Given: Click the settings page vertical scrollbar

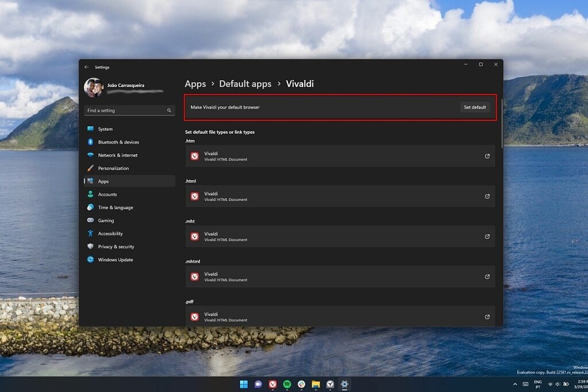Looking at the screenshot, I should [501, 123].
